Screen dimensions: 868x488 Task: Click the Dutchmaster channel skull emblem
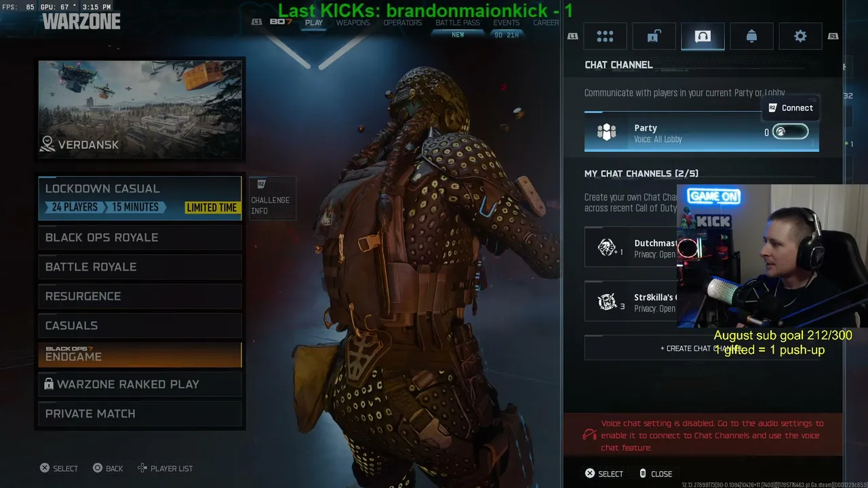point(606,247)
